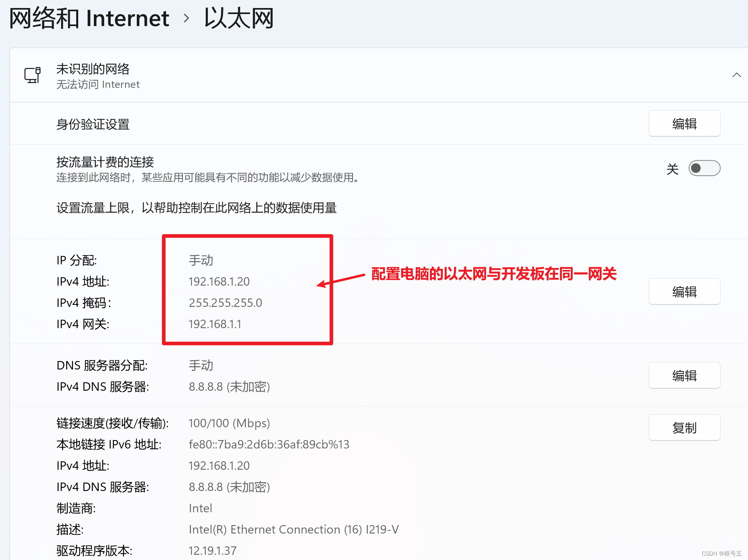Click the 描述 label
This screenshot has height=560, width=748.
(x=70, y=530)
